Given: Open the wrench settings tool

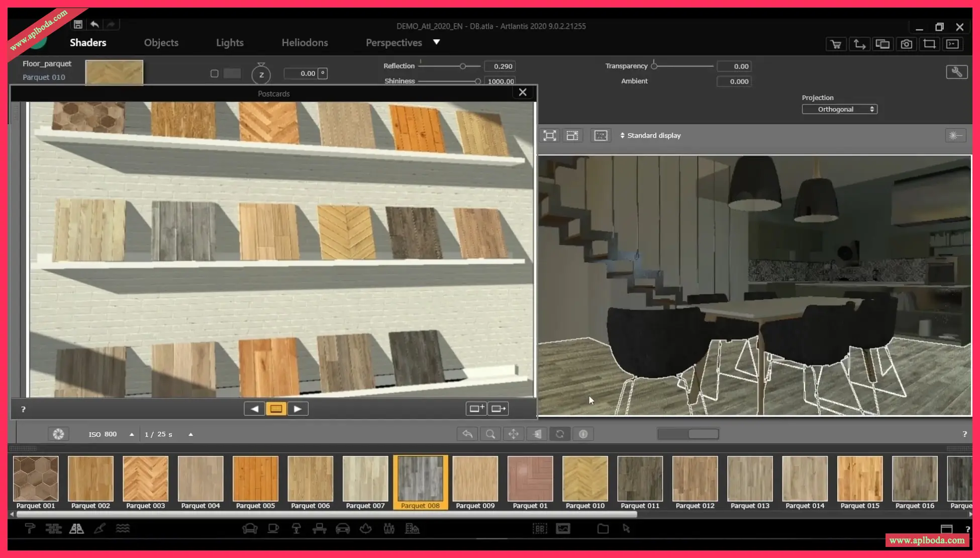Looking at the screenshot, I should tap(956, 72).
